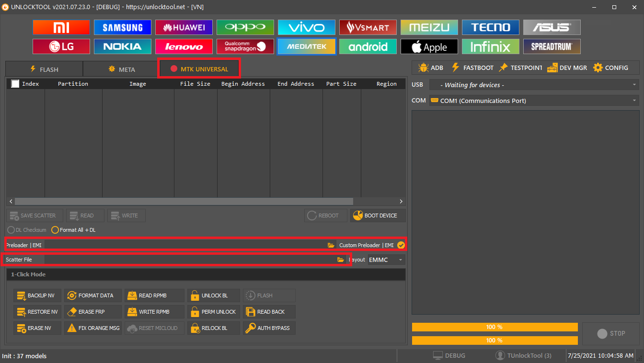Open the Apple brand tile

(429, 46)
